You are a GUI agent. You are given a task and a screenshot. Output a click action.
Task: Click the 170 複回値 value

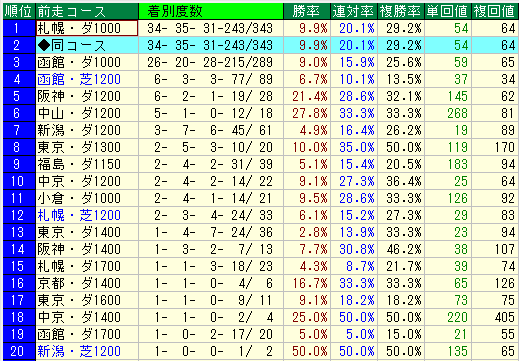click(505, 147)
